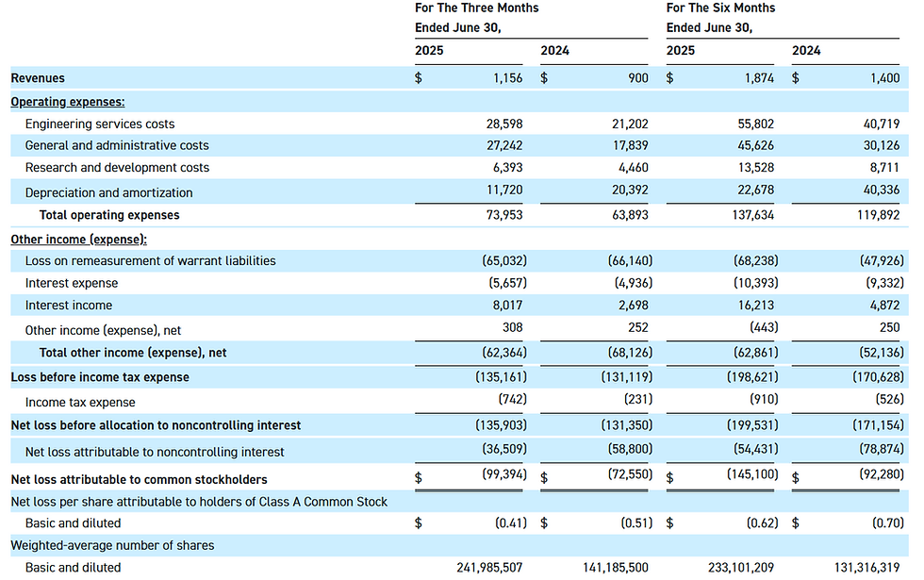The image size is (924, 580).
Task: Click "Total other income (expense), net" label
Action: pos(133,353)
